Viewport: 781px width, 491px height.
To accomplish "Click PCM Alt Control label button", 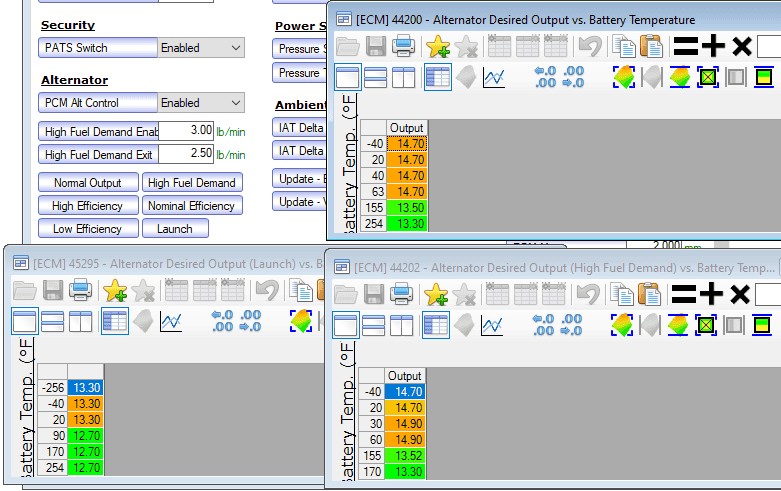I will (x=98, y=103).
